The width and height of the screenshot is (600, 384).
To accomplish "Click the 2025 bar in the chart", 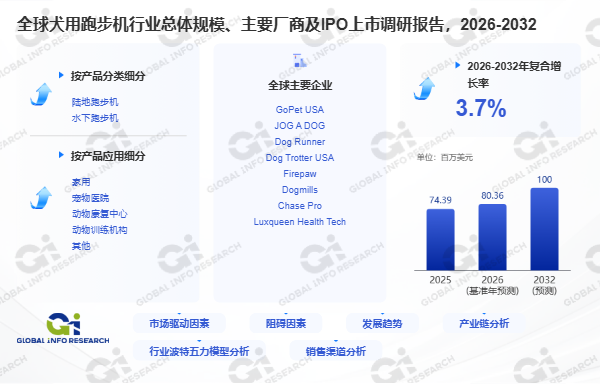I will tap(440, 240).
